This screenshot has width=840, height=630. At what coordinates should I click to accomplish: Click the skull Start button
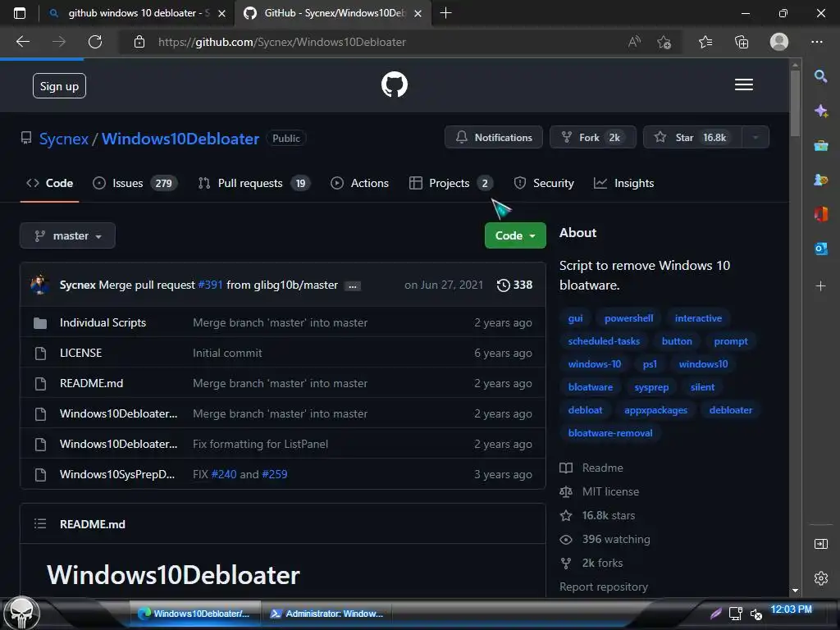point(21,614)
